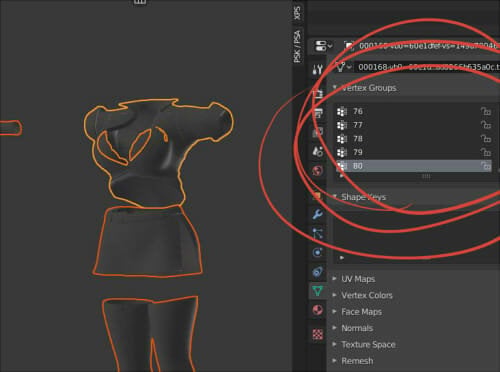500x372 pixels.
Task: Expand the Vertex Colors panel
Action: (x=334, y=295)
